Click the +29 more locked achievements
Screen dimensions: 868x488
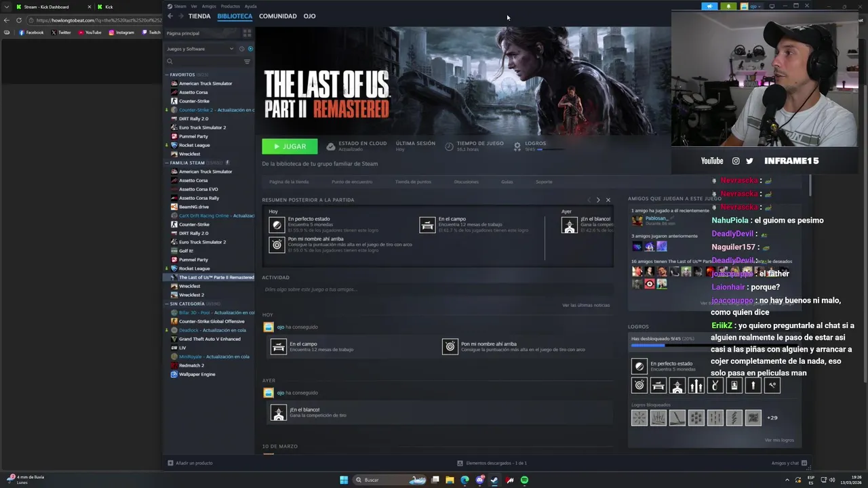pyautogui.click(x=772, y=418)
